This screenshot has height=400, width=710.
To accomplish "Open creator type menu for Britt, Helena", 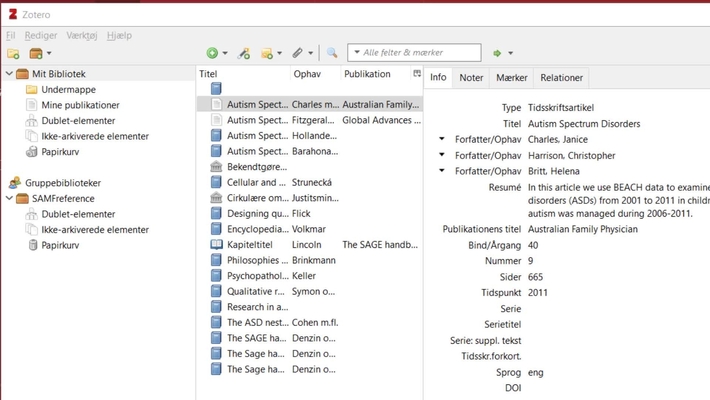I will [x=441, y=171].
